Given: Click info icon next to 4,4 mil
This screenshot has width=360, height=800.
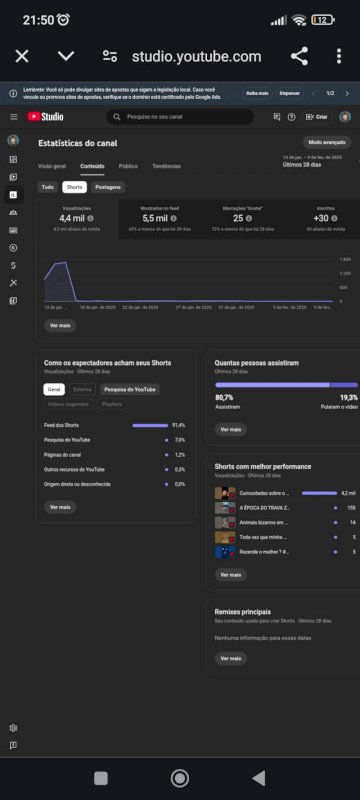Looking at the screenshot, I should click(90, 218).
